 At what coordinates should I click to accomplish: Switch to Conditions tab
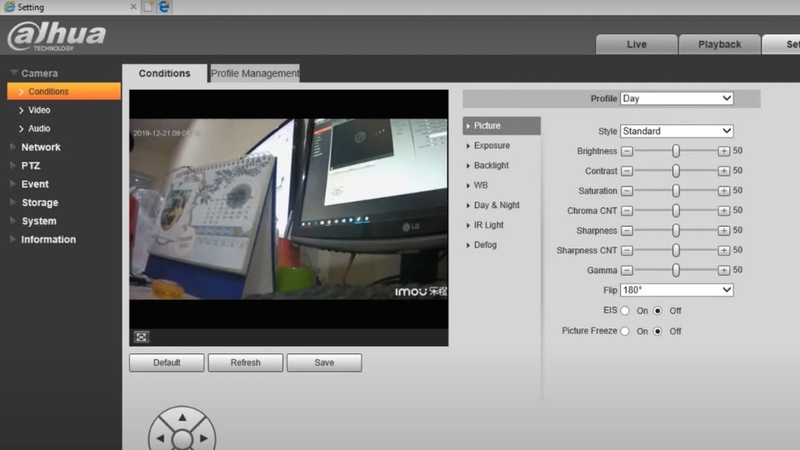click(x=164, y=73)
